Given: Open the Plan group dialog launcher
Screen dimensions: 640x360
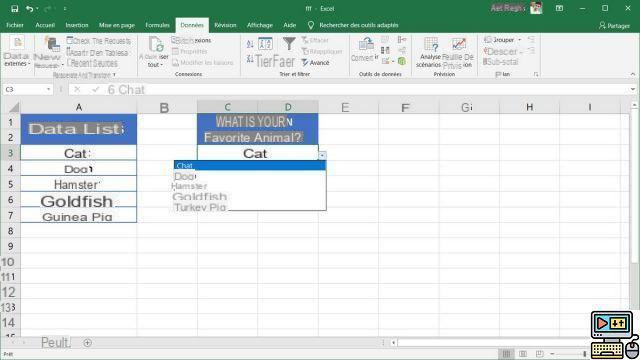Looking at the screenshot, I should click(536, 74).
